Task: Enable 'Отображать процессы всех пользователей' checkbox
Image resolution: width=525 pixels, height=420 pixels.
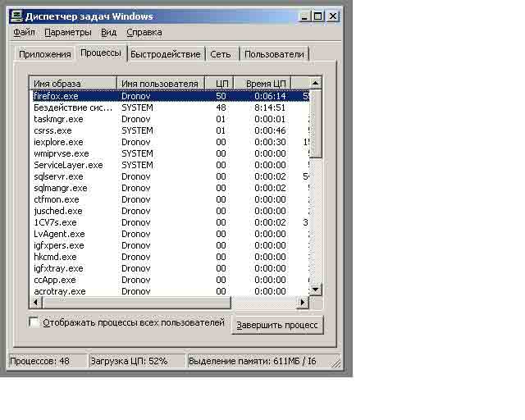Action: 34,323
